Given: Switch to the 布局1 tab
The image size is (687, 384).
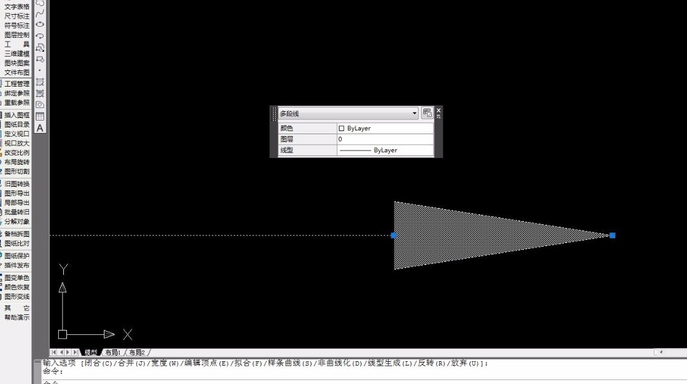Looking at the screenshot, I should (x=113, y=352).
